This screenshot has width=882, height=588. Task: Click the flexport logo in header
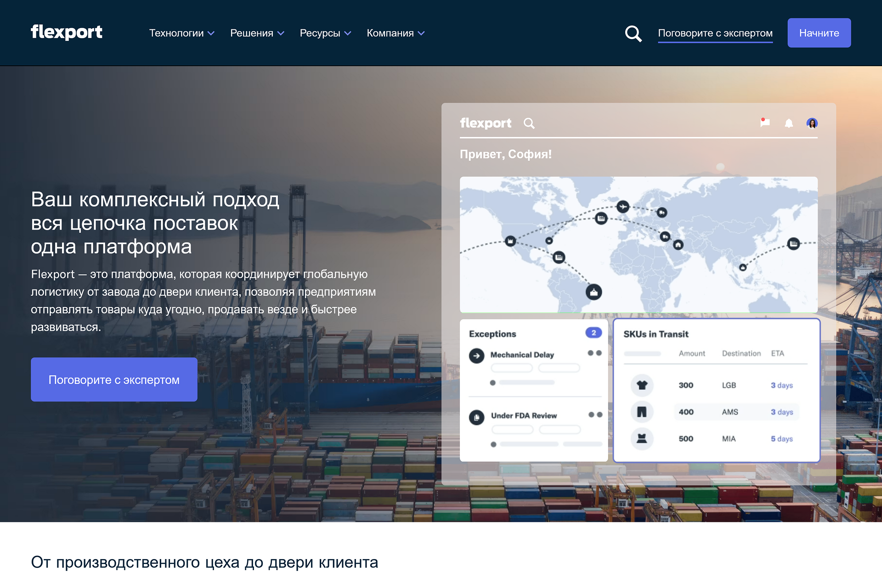[x=67, y=32]
